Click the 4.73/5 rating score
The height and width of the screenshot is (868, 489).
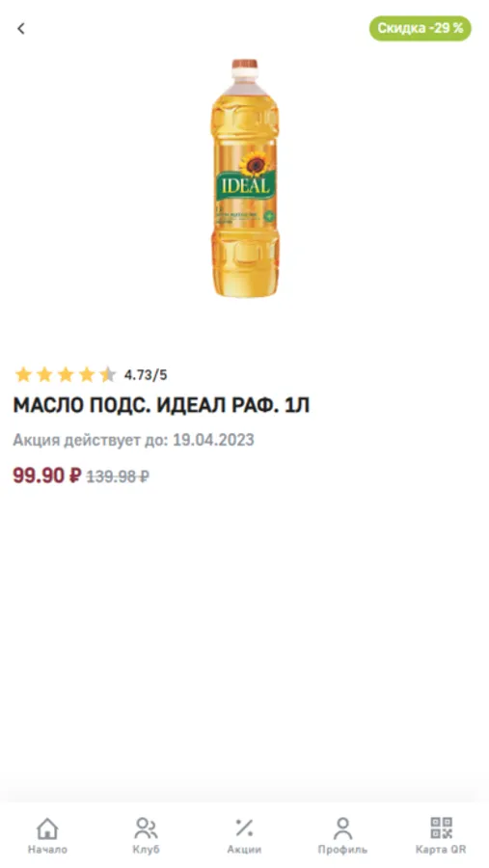[x=146, y=375]
